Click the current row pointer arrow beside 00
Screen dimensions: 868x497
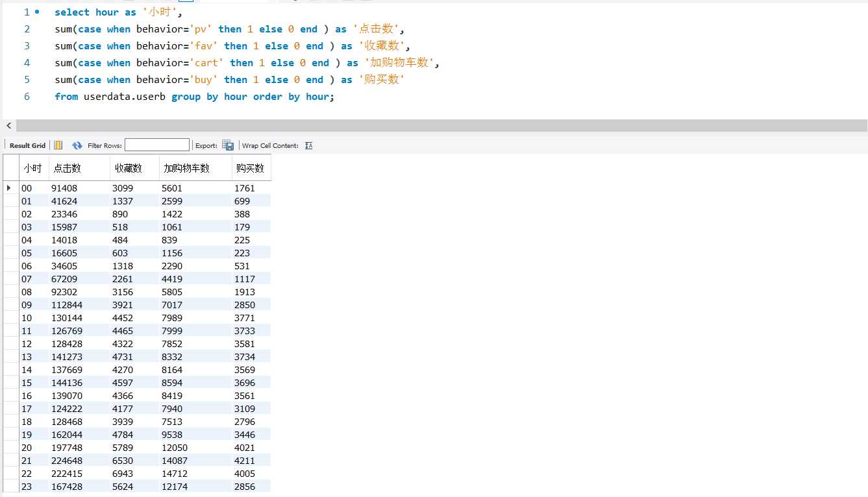[9, 188]
